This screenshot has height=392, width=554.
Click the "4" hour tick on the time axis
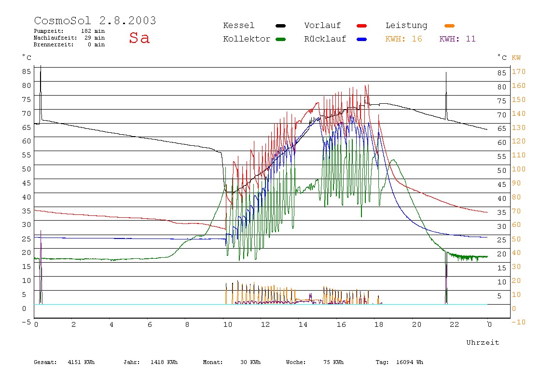point(111,324)
